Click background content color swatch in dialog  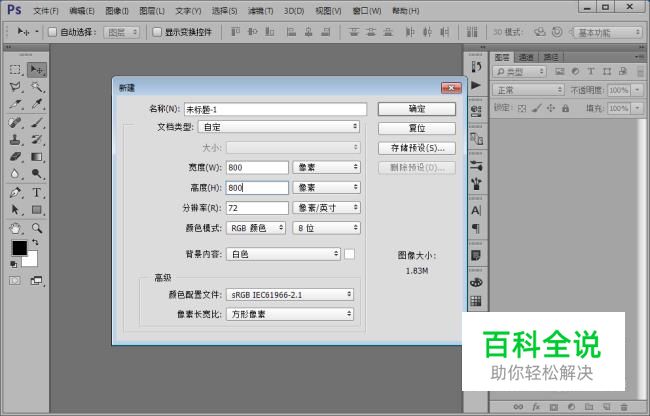coord(349,254)
